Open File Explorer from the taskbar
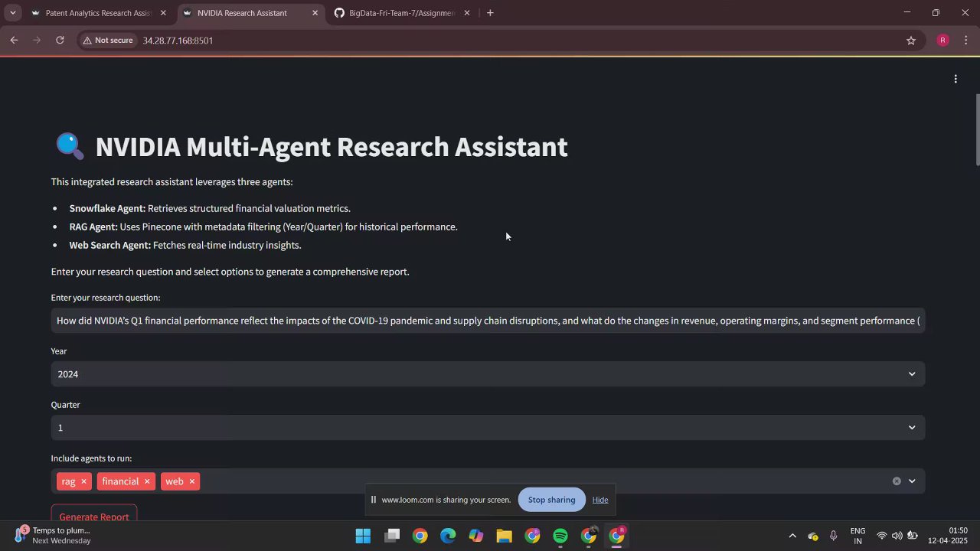The image size is (980, 551). 504,536
